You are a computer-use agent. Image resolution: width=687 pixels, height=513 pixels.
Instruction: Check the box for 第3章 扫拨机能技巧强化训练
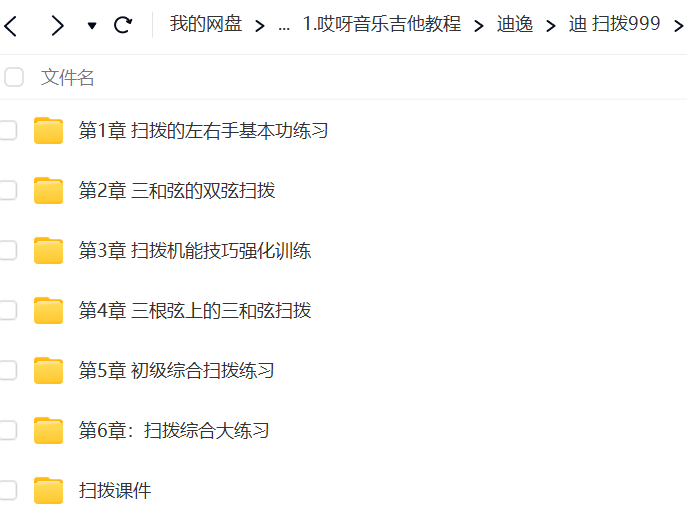tap(7, 251)
